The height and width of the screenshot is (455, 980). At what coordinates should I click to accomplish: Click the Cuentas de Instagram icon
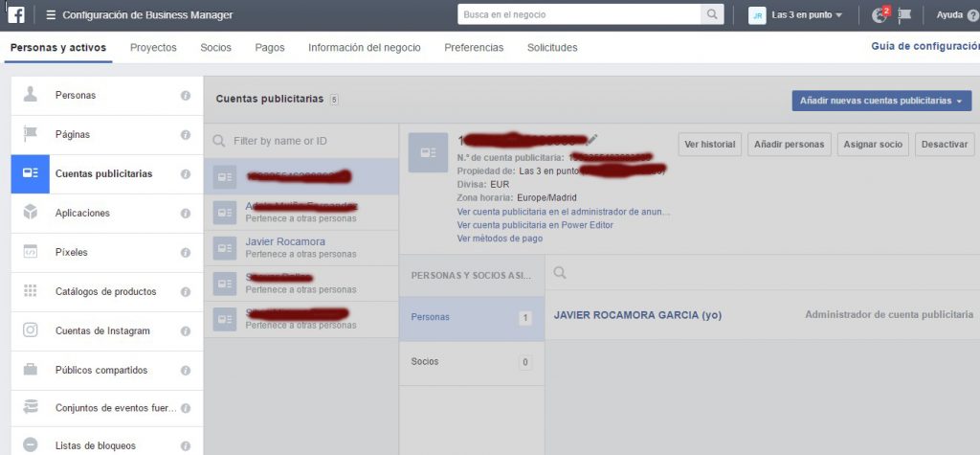[x=30, y=330]
